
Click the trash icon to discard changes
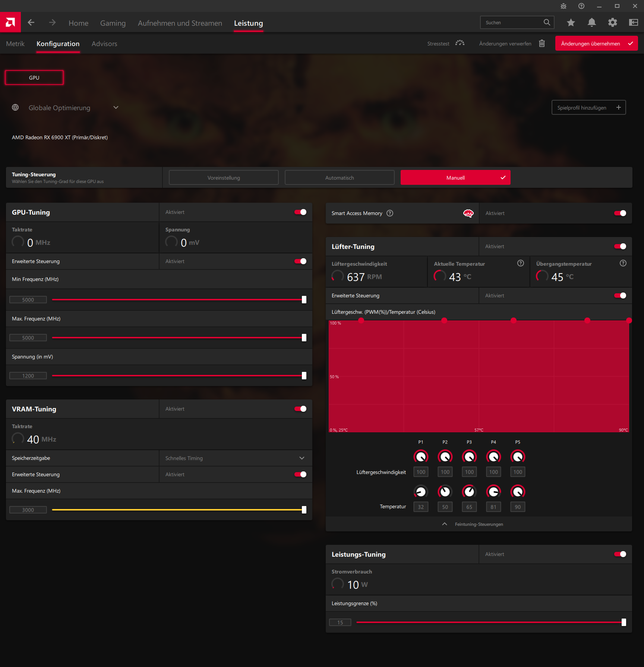542,44
